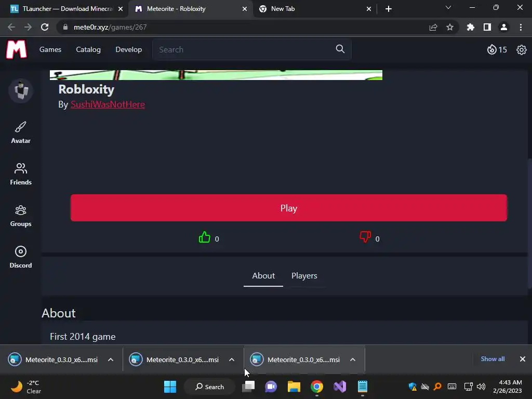Screen dimensions: 532x399
Task: Open clock and date in taskbar
Action: pyautogui.click(x=507, y=387)
